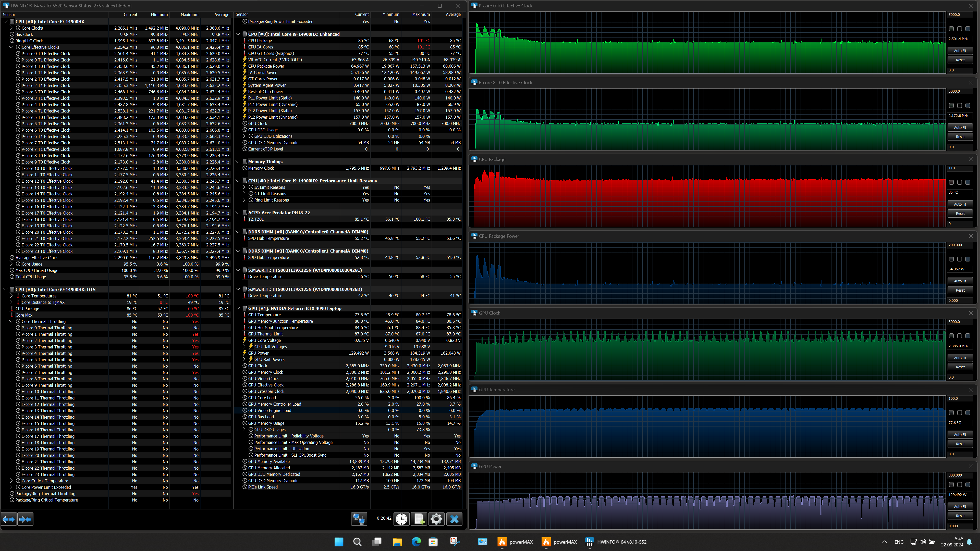
Task: Start logging with the add-sheet icon
Action: (x=419, y=519)
